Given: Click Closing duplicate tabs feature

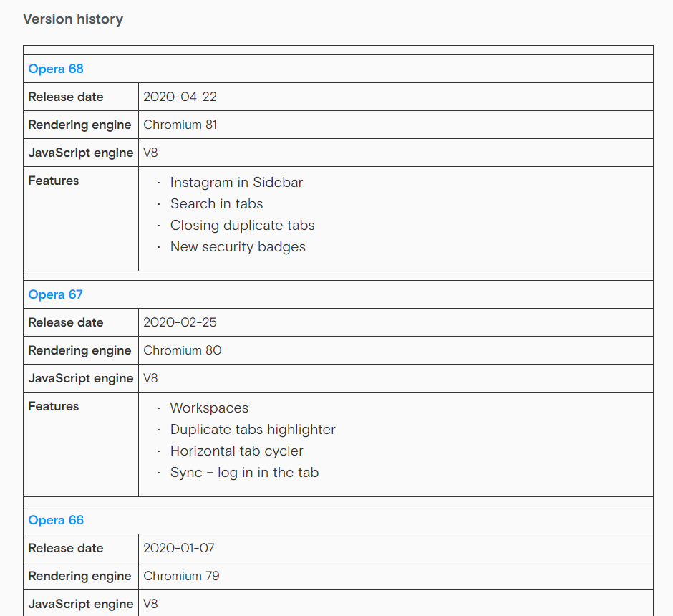Looking at the screenshot, I should coord(243,226).
